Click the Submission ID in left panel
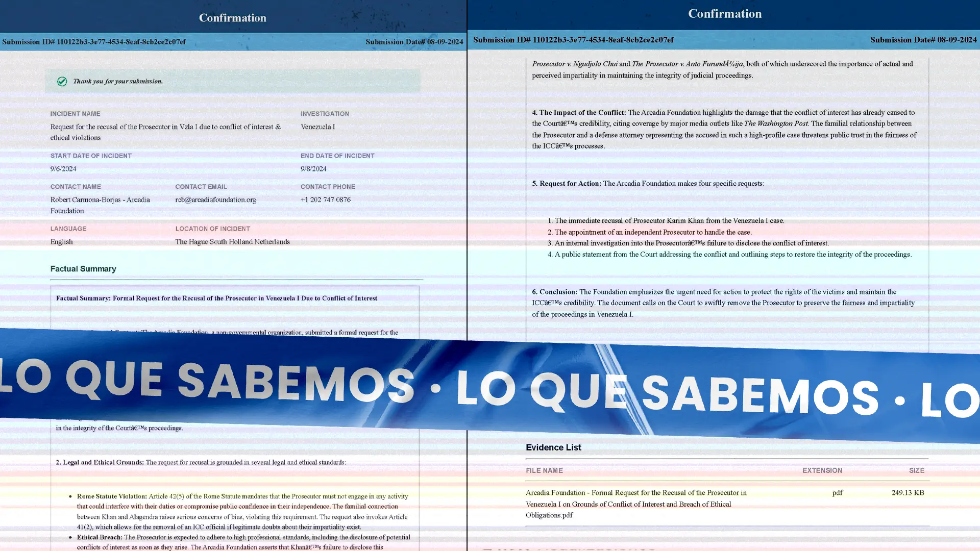The height and width of the screenshot is (551, 980). tap(94, 42)
